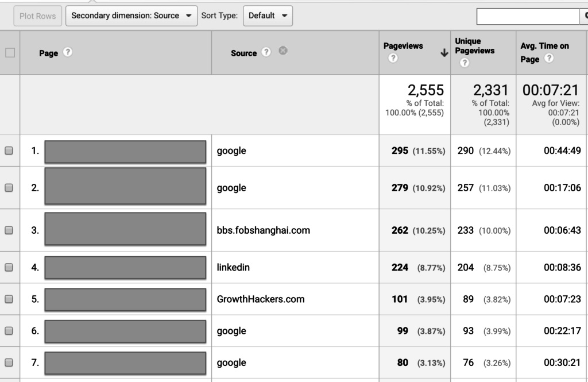Open help icon beside Avg. Time on Page
This screenshot has width=588, height=382.
[x=548, y=58]
